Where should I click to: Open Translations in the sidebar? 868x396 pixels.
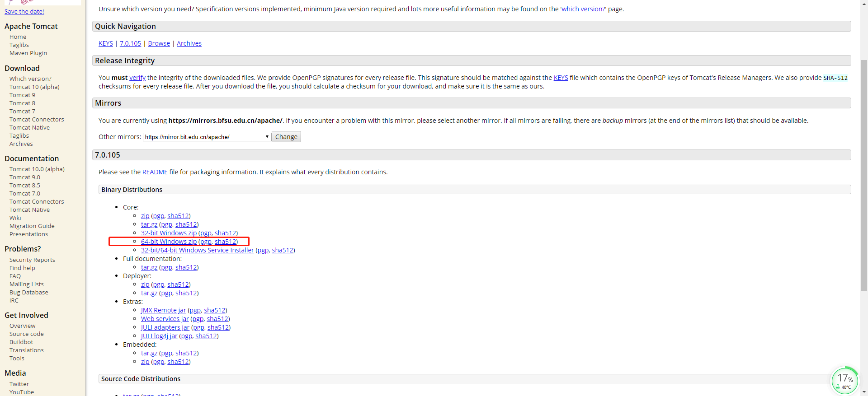point(27,350)
